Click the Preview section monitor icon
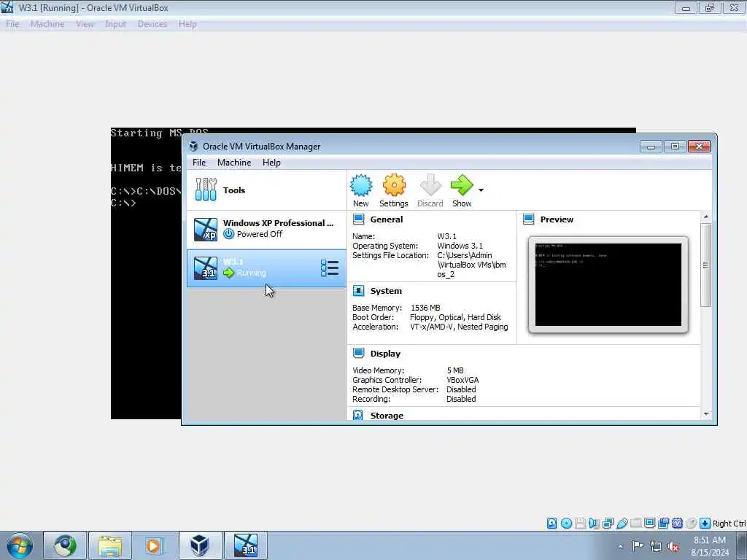 [x=529, y=219]
